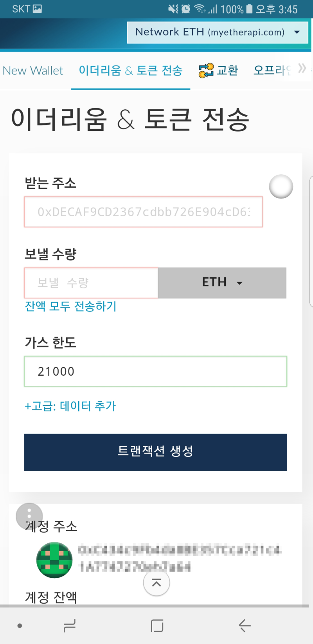
Task: Click the 이더리움 & 토큰 전송 tab
Action: pyautogui.click(x=130, y=71)
